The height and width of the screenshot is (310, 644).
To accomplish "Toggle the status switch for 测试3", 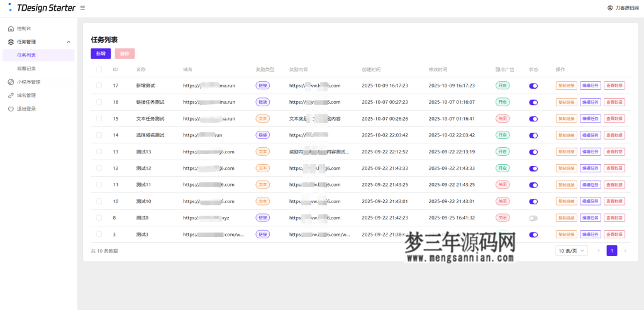I will click(x=533, y=235).
